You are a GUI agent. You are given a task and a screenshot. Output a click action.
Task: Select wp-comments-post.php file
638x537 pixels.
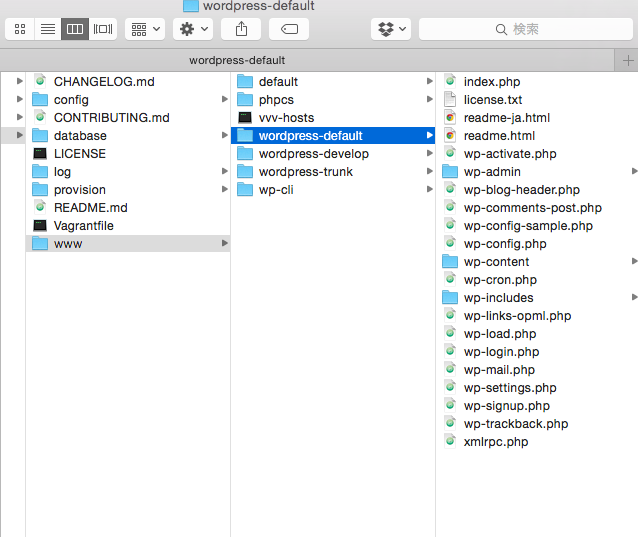[x=537, y=207]
